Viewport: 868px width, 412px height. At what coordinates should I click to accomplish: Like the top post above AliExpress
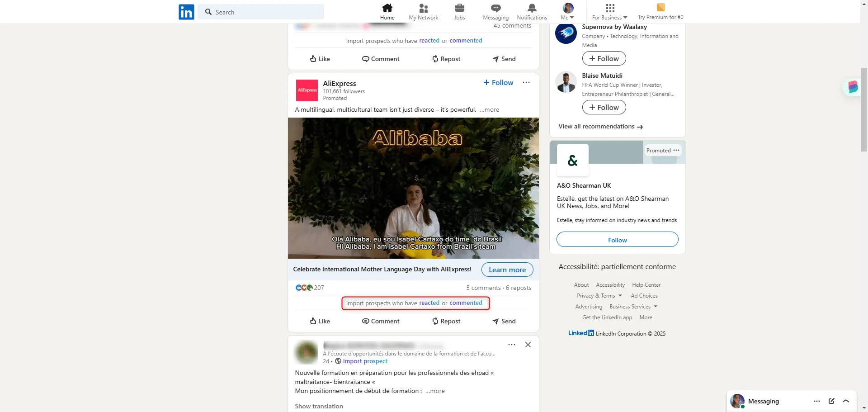[x=320, y=59]
